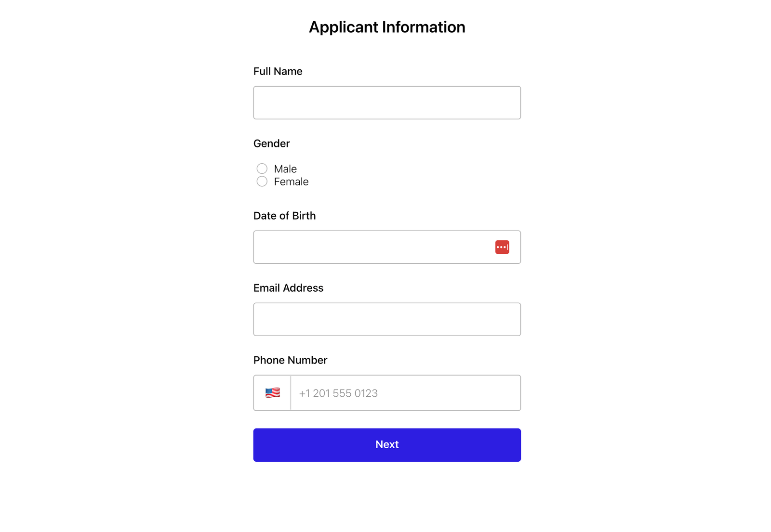Open the country code selector for Phone Number
The width and height of the screenshot is (771, 532).
click(273, 392)
